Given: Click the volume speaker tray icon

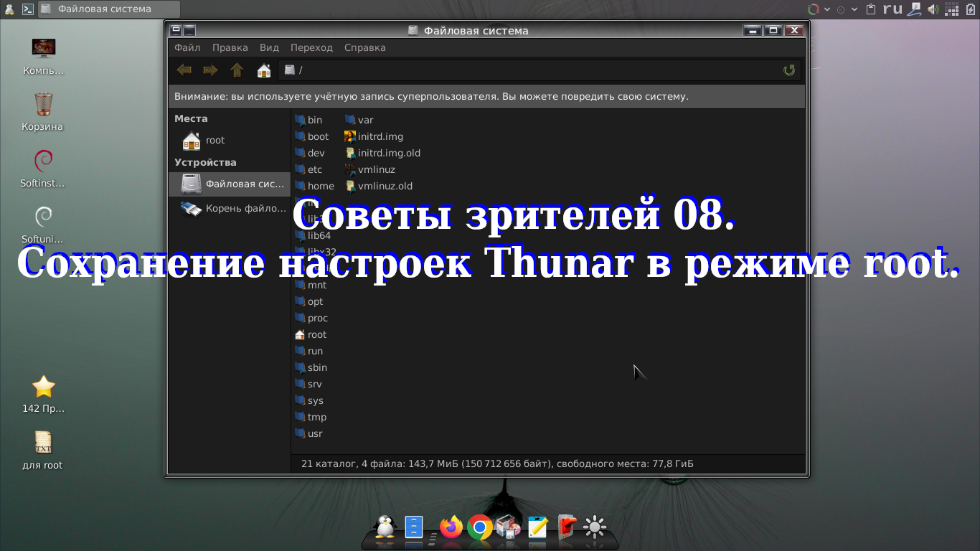Looking at the screenshot, I should 933,9.
